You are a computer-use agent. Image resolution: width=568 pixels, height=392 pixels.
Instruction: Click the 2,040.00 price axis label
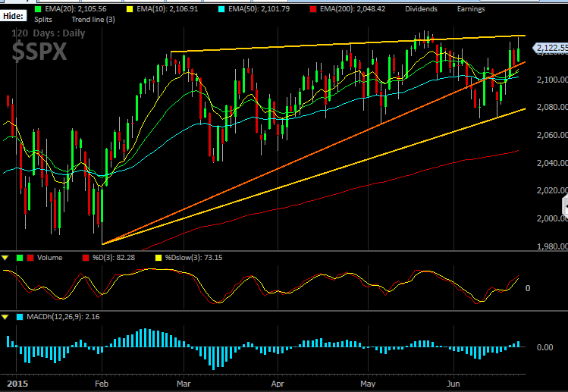[x=552, y=163]
